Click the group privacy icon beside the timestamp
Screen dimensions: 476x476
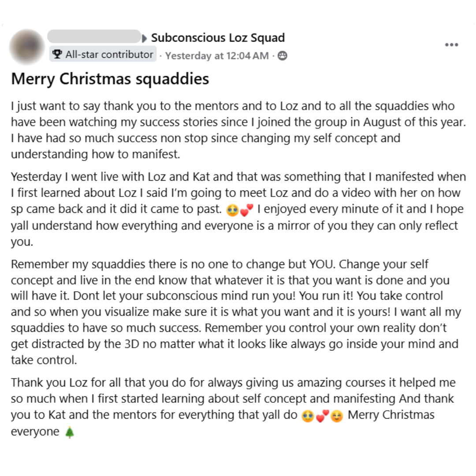(283, 56)
